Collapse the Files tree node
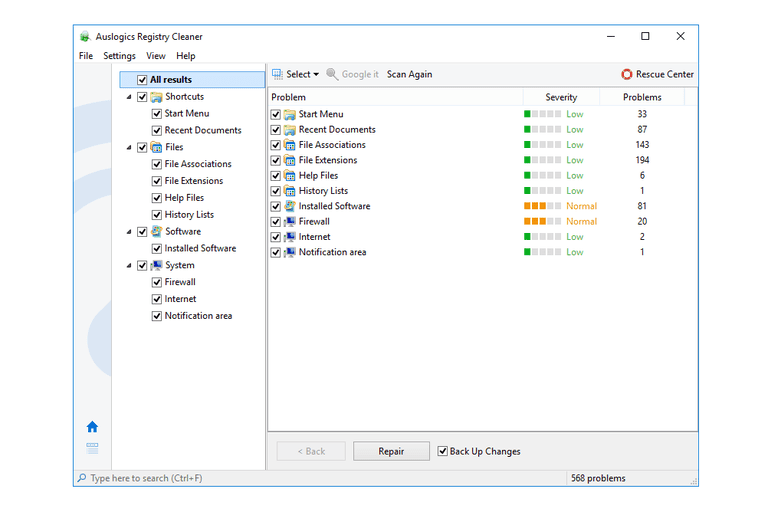The height and width of the screenshot is (512, 768). 129,147
